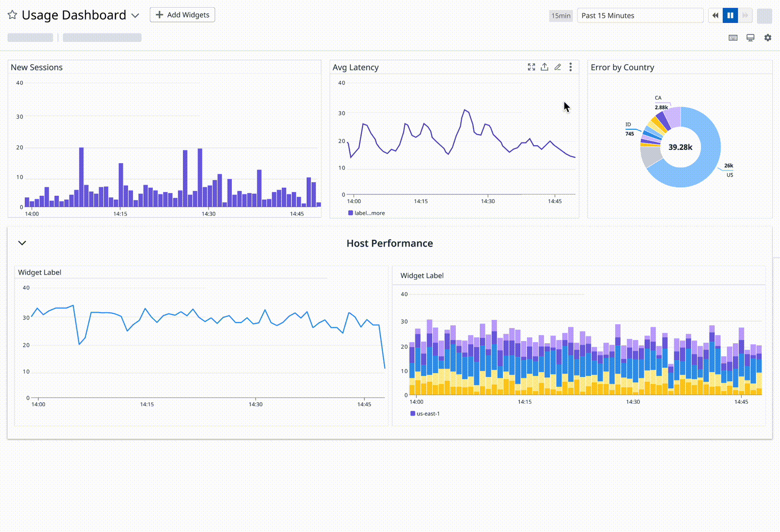Edit the Avg Latency widget
The image size is (780, 532).
[x=558, y=67]
